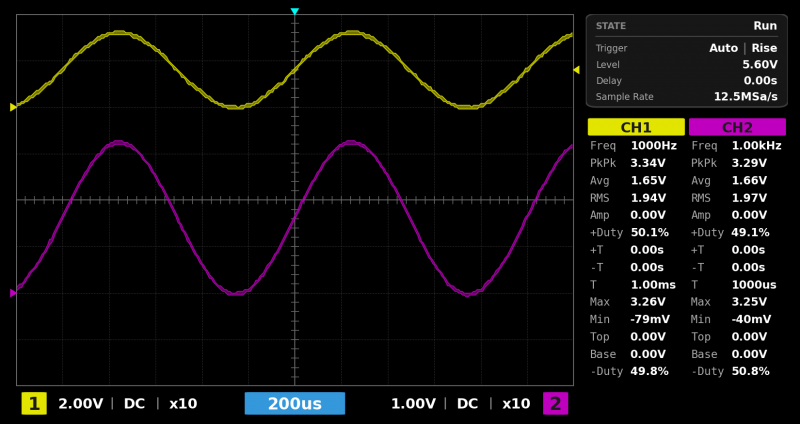The image size is (800, 424).
Task: Select the CH2 DC coupling setting
Action: [x=467, y=404]
